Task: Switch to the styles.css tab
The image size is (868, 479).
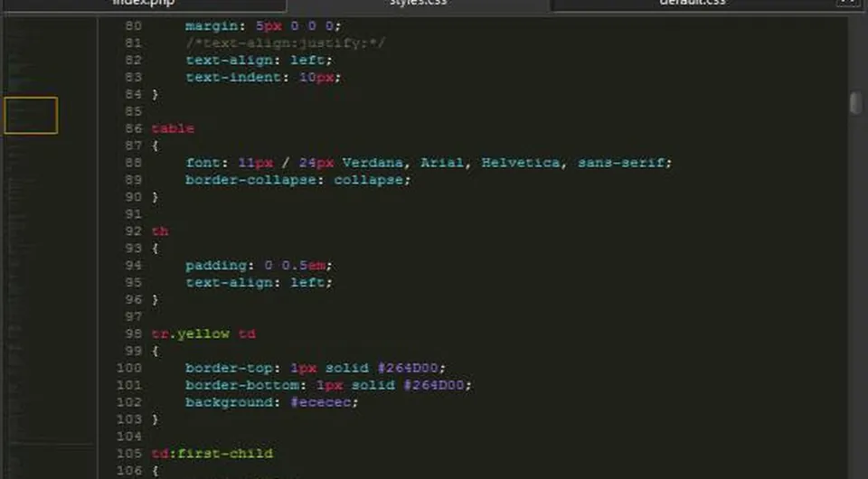Action: pyautogui.click(x=419, y=5)
